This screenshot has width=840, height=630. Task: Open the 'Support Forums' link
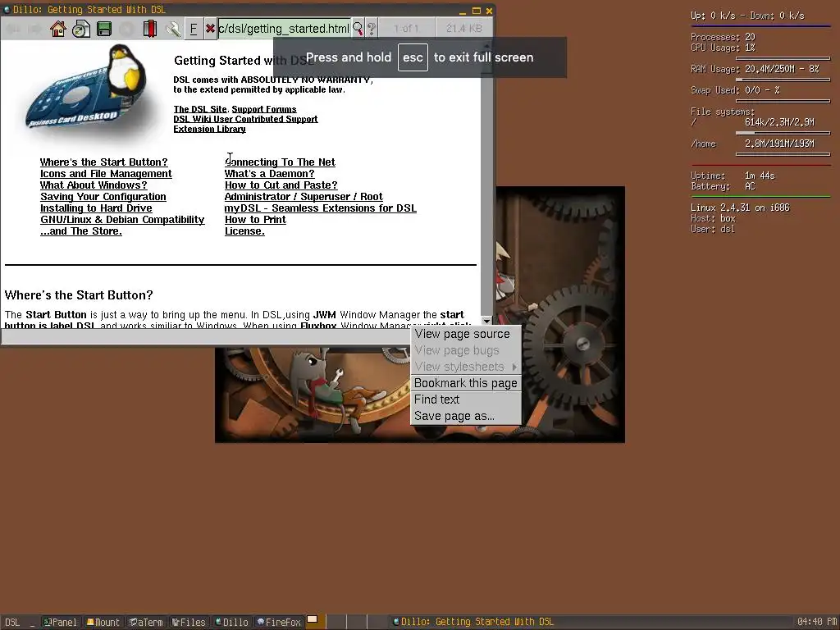pos(263,109)
